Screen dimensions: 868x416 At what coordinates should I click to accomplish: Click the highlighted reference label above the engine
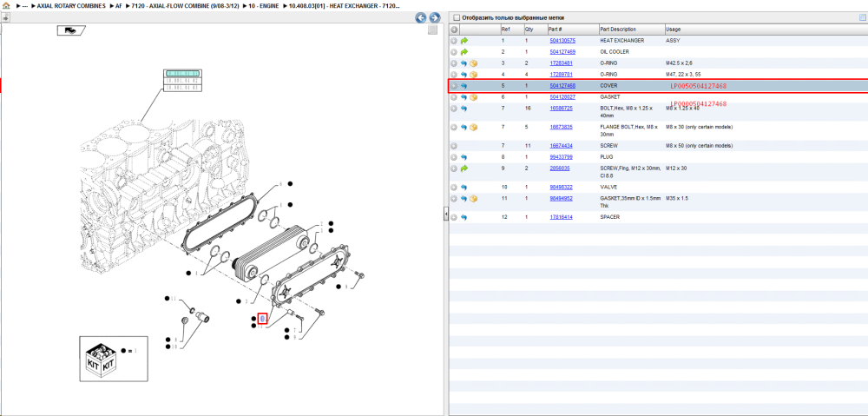point(182,74)
